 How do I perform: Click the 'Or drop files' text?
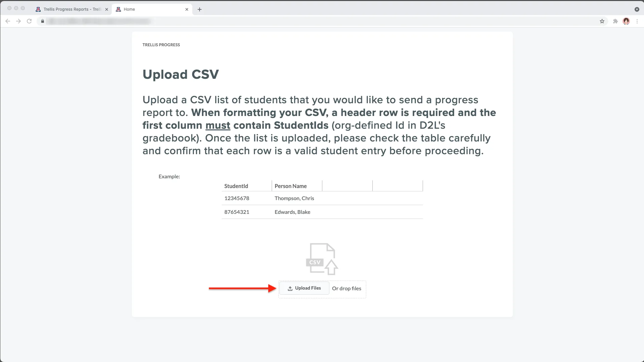pyautogui.click(x=346, y=289)
